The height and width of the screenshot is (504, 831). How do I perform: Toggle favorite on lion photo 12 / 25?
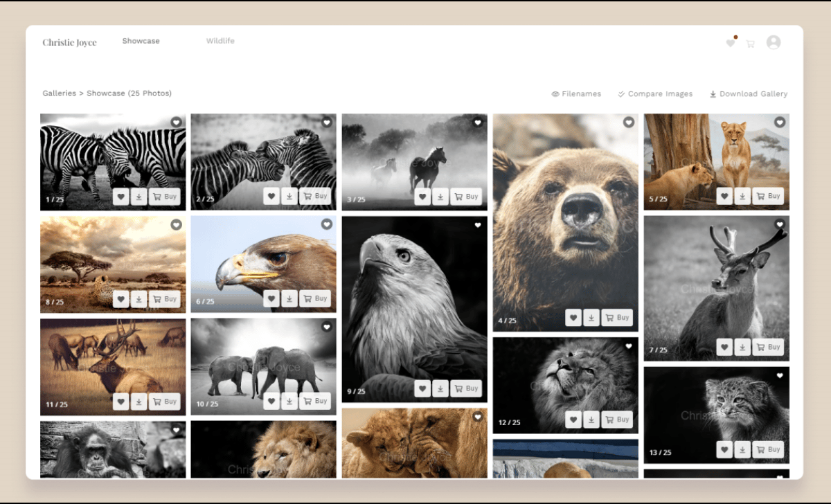tap(573, 420)
